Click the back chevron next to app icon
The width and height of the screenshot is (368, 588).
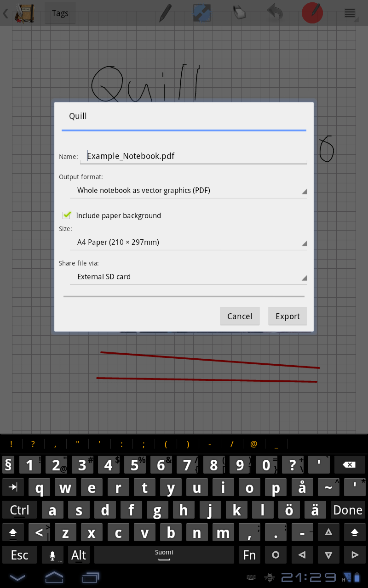click(6, 13)
